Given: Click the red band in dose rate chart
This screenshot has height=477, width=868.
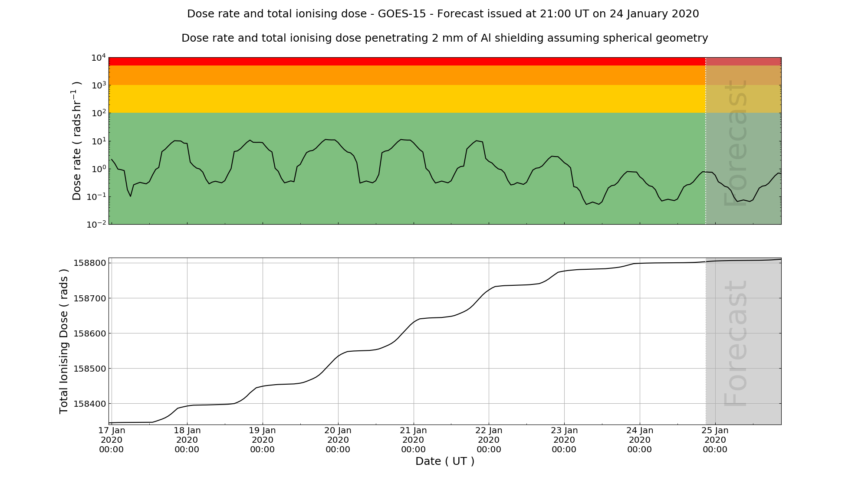Looking at the screenshot, I should click(407, 61).
